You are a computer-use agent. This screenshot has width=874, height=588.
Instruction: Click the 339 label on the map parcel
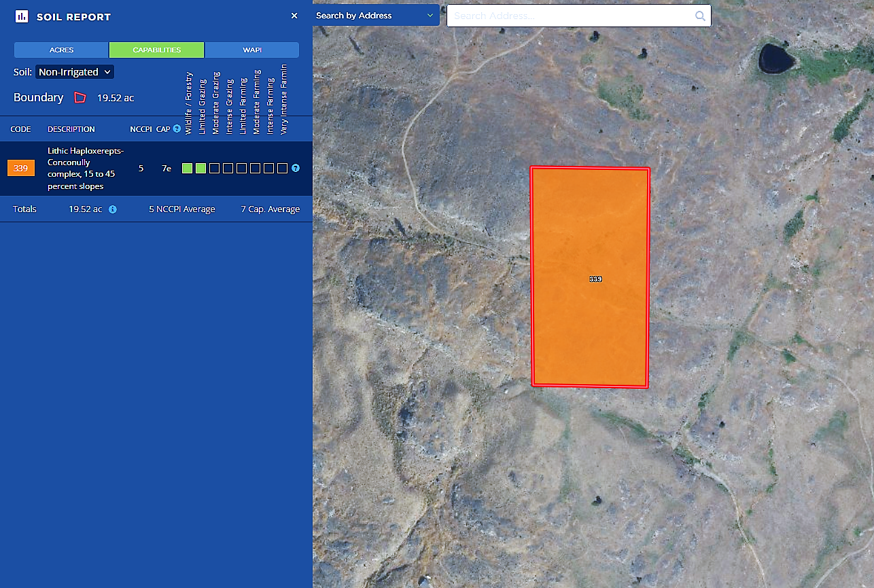tap(595, 279)
